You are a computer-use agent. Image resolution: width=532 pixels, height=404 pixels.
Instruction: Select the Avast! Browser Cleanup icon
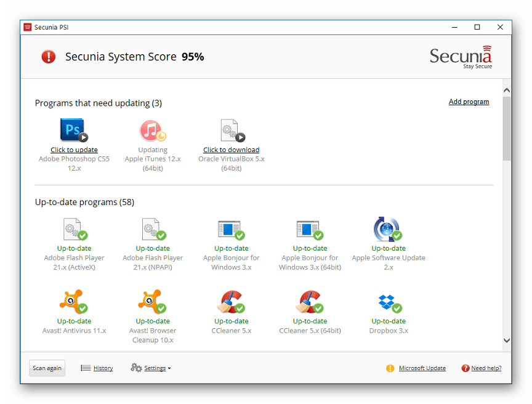click(152, 302)
